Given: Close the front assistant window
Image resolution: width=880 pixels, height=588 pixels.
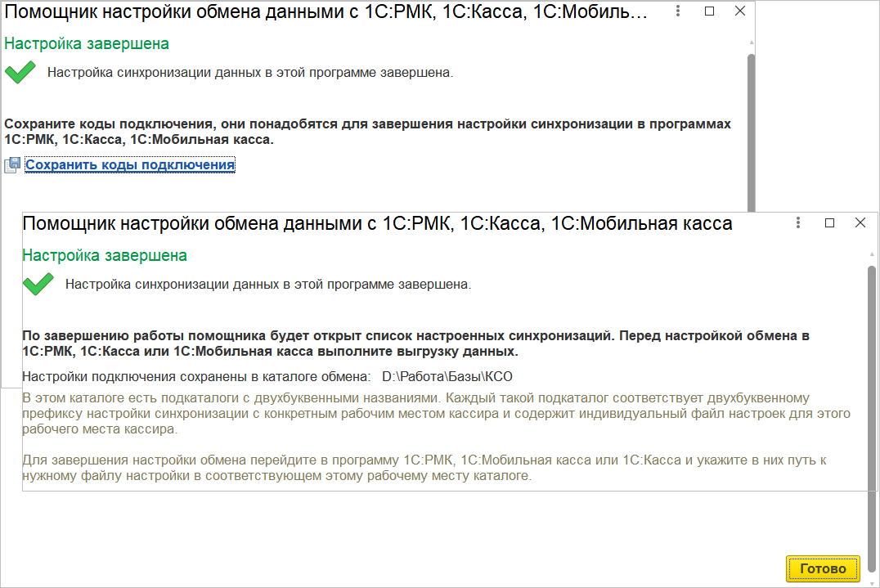Looking at the screenshot, I should click(x=860, y=222).
